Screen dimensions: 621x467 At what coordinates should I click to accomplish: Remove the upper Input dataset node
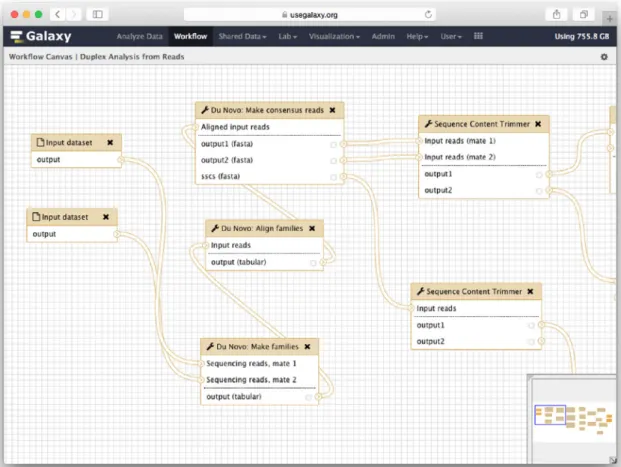pos(110,143)
